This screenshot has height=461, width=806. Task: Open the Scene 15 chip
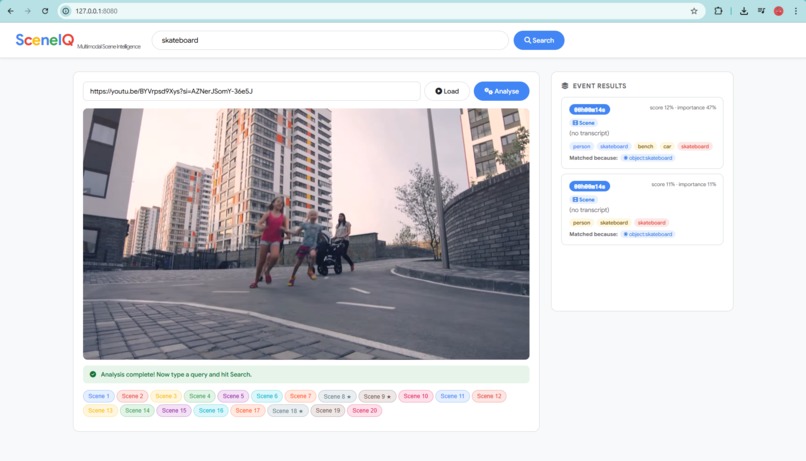coord(174,411)
